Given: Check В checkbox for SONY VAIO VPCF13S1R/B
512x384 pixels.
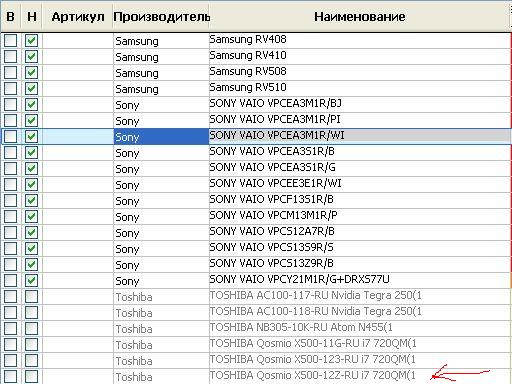Looking at the screenshot, I should (x=10, y=201).
